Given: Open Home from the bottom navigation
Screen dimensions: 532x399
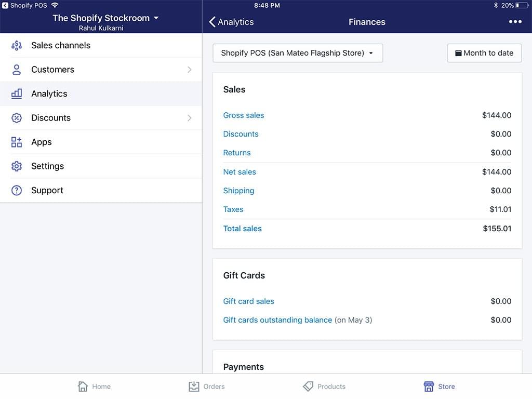Looking at the screenshot, I should (x=94, y=387).
